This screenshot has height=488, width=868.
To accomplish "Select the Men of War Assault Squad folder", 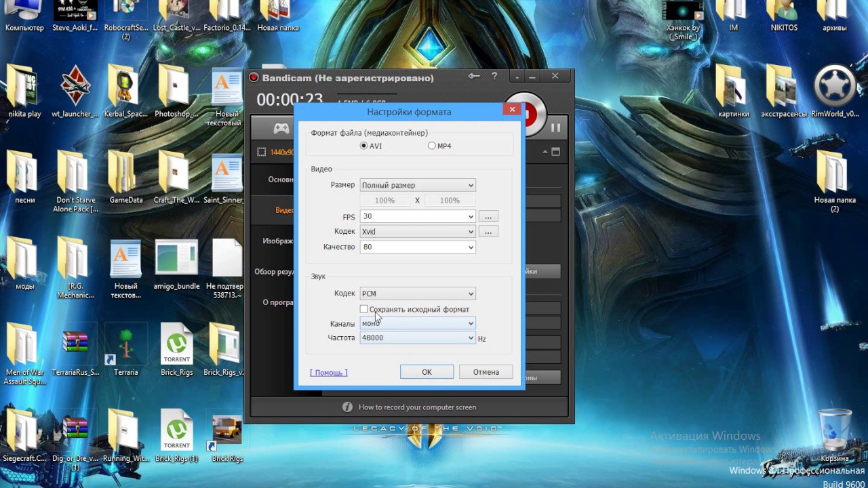I will pos(24,354).
